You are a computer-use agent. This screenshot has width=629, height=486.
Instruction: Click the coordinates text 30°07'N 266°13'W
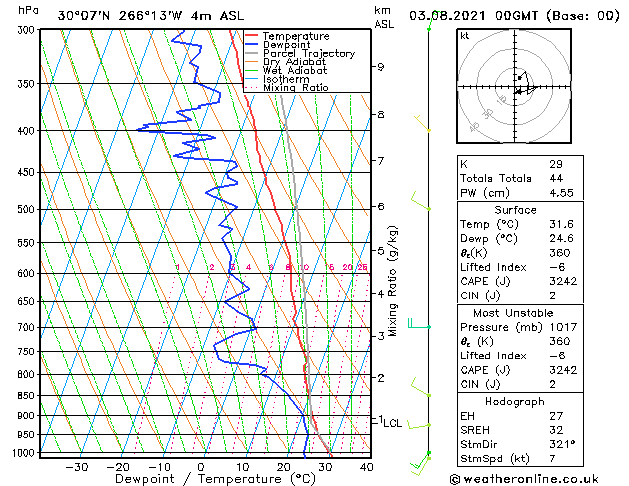coord(120,16)
